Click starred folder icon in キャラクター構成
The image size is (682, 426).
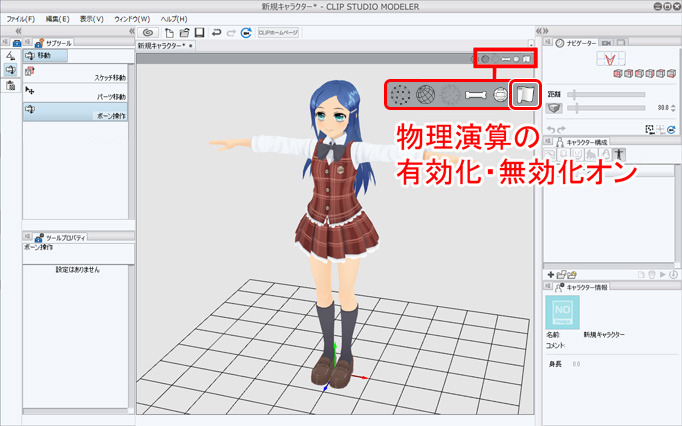coord(572,275)
